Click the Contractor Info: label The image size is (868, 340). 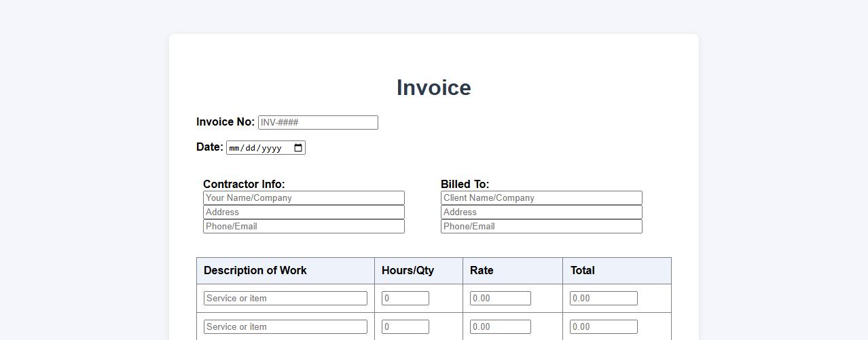pos(244,184)
